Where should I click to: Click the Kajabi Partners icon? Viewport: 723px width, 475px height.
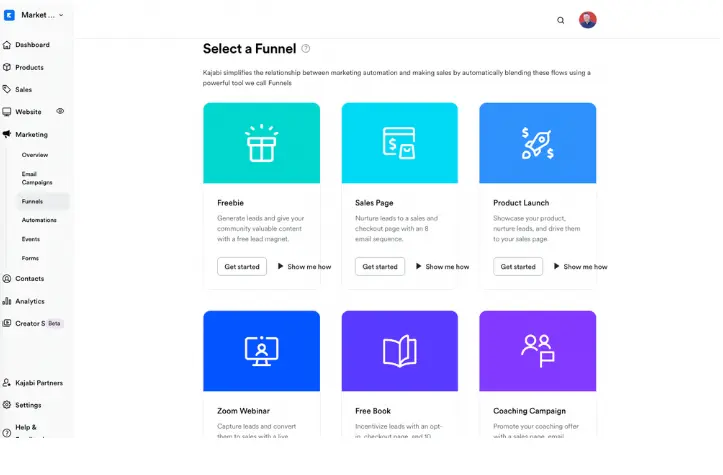point(7,383)
